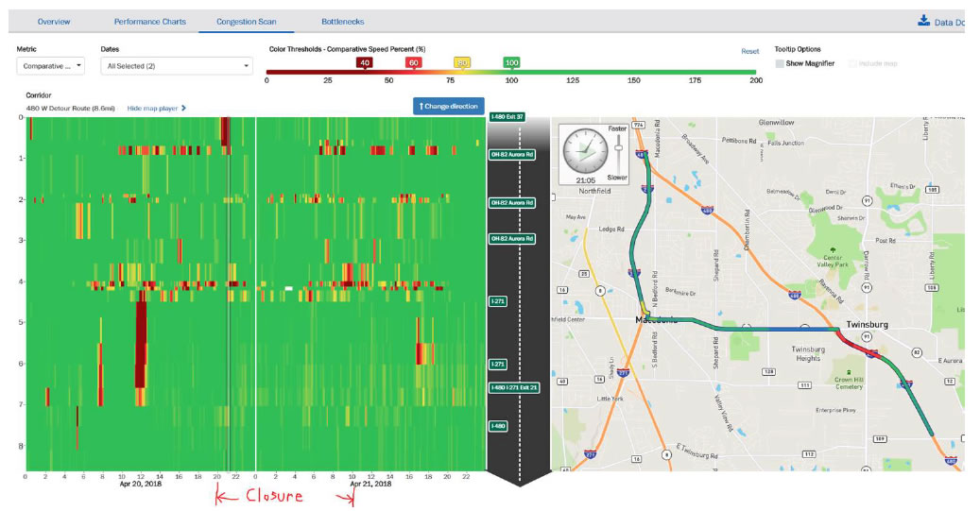Click the I-480 I-271 Exit 21 road label

514,387
